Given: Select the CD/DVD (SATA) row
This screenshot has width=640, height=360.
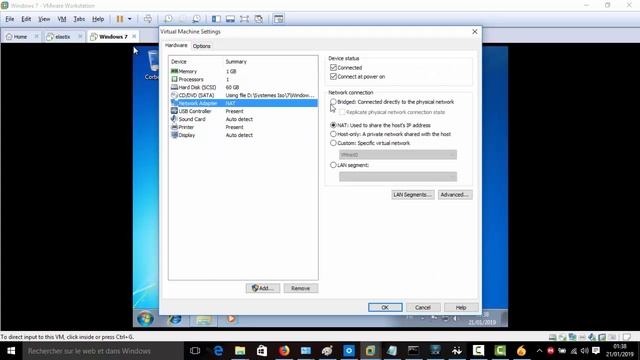Looking at the screenshot, I should coord(244,95).
